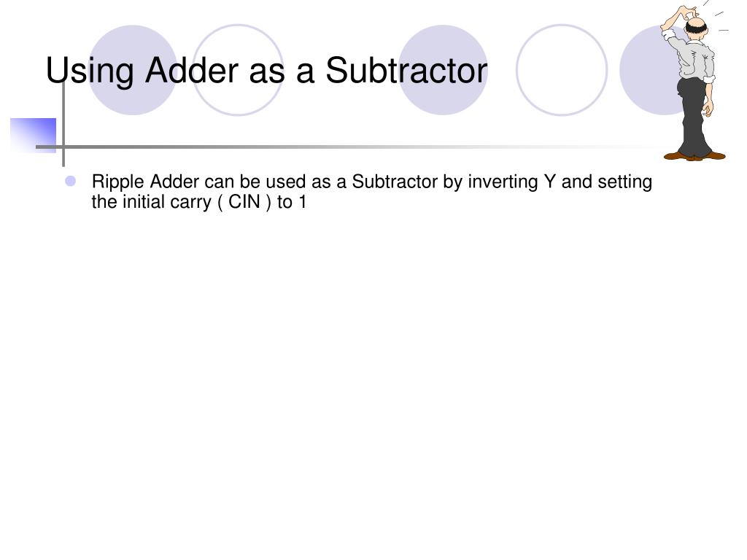
Task: Click the blue gradient square decoration
Action: 34,136
